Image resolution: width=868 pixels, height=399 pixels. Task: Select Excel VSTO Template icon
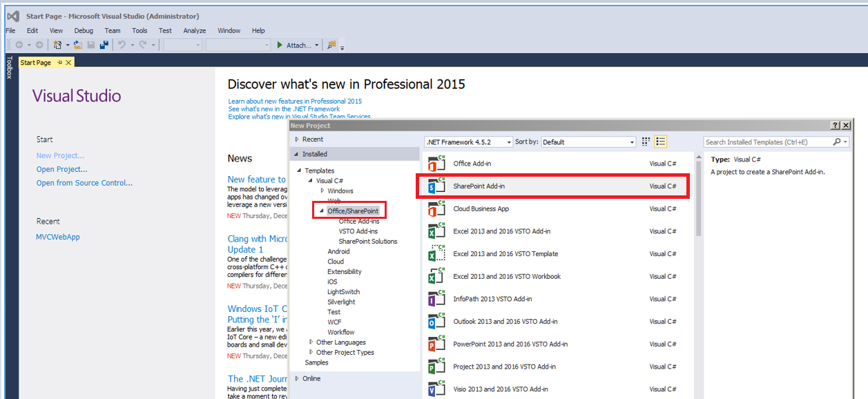(x=436, y=254)
